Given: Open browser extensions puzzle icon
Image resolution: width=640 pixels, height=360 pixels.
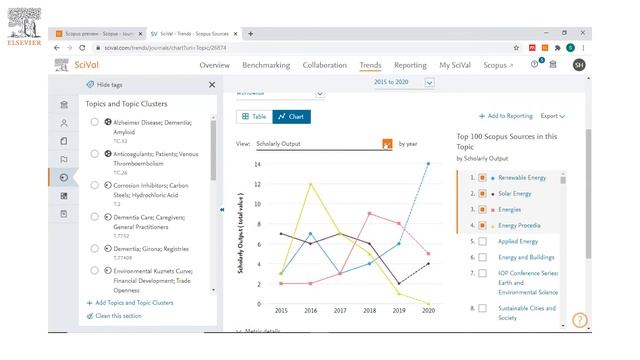Looking at the screenshot, I should click(558, 48).
